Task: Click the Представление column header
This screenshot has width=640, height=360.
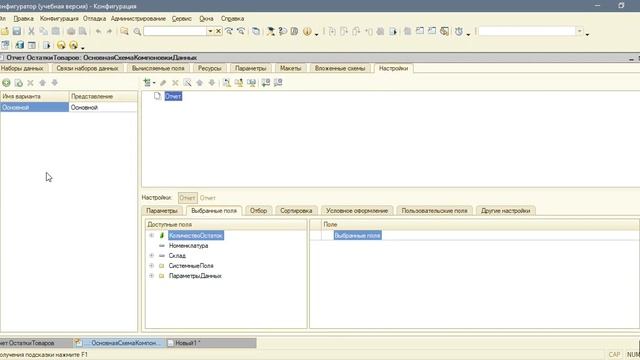Action: pyautogui.click(x=103, y=96)
